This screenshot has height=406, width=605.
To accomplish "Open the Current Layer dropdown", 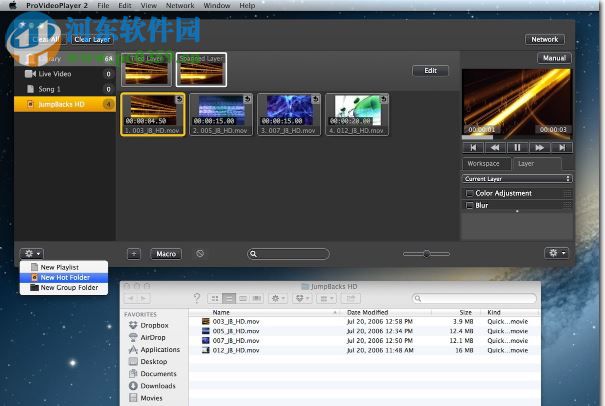I will [x=517, y=179].
